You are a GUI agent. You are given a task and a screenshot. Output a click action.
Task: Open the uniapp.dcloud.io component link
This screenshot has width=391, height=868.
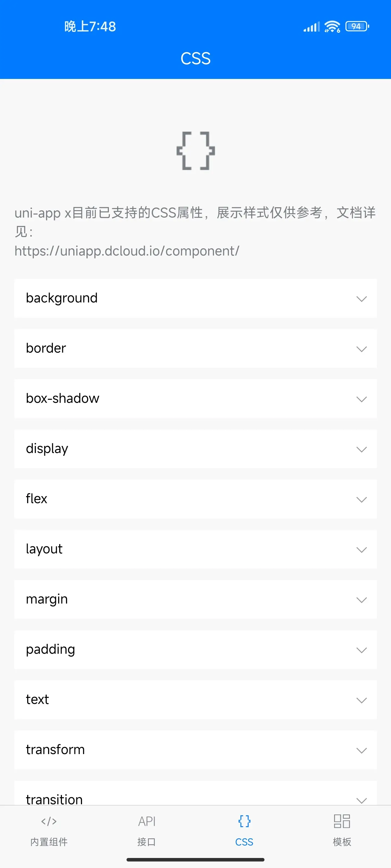point(127,251)
